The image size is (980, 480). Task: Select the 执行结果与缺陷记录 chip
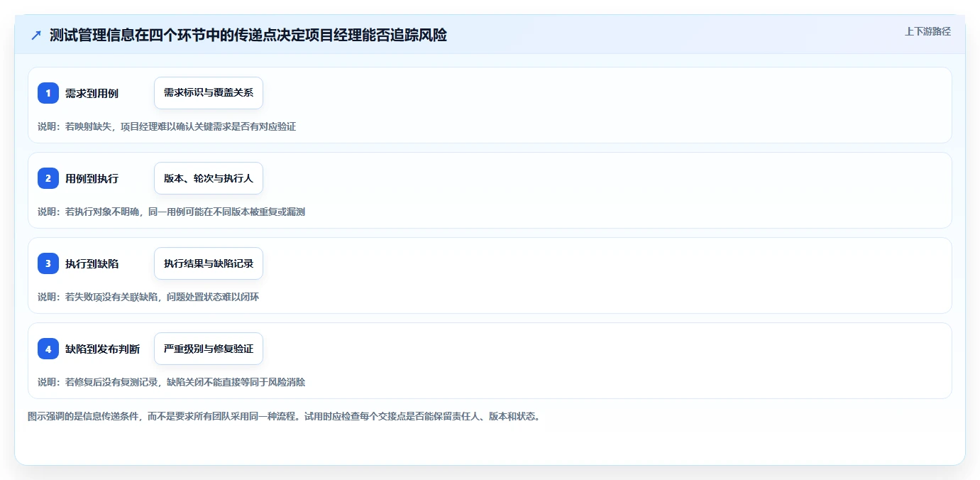click(x=209, y=263)
